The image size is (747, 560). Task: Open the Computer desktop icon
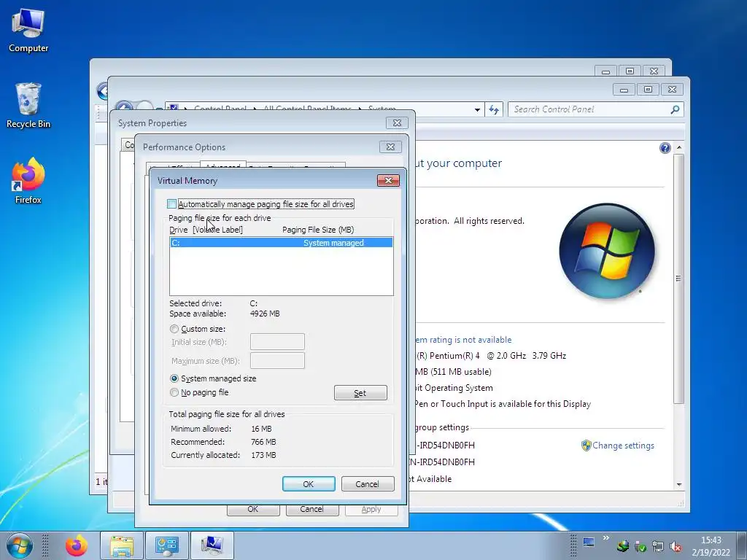[x=28, y=31]
